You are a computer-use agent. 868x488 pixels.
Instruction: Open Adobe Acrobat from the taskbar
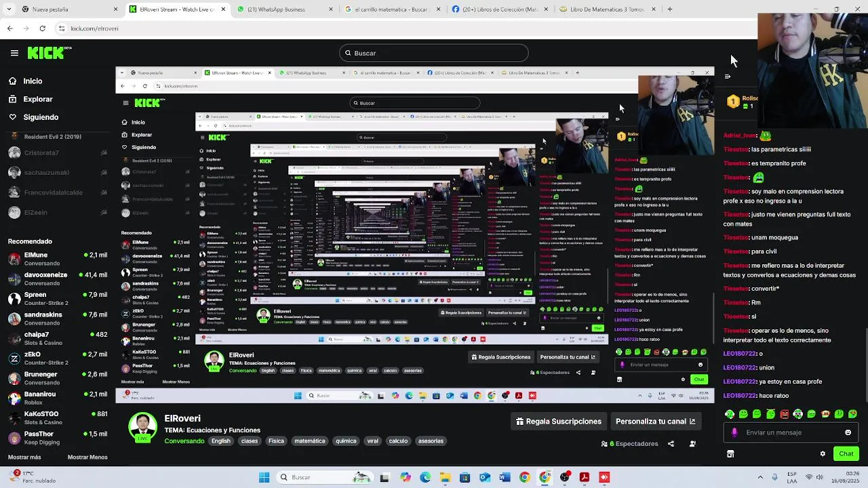[585, 477]
